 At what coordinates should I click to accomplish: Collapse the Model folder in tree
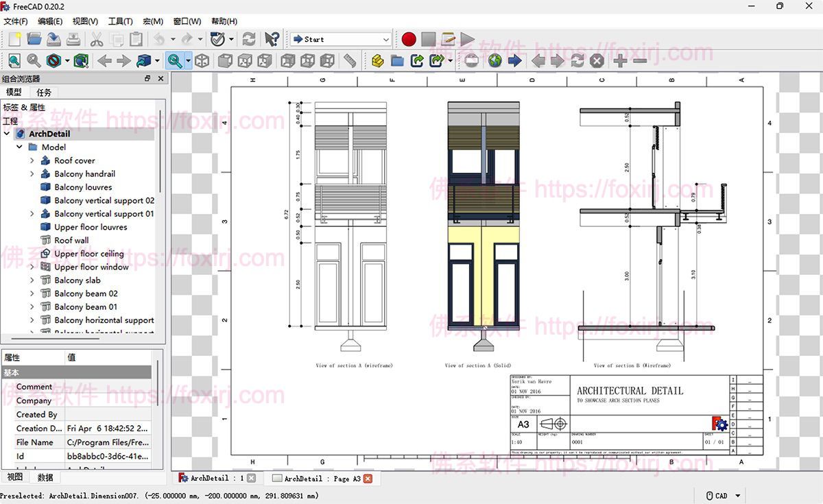[x=19, y=147]
